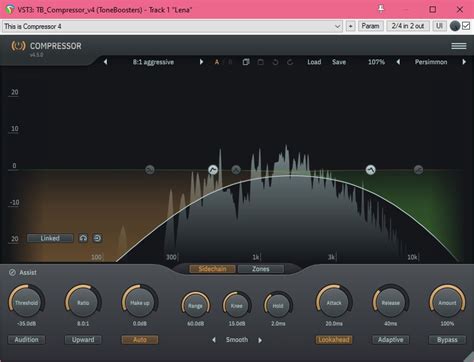Image resolution: width=474 pixels, height=362 pixels.
Task: Toggle the Linked channel mode button
Action: click(x=50, y=238)
